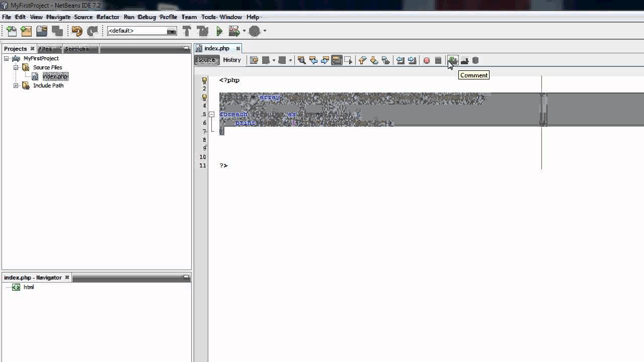Create a New File from toolbar
The height and width of the screenshot is (362, 644).
pos(11,31)
